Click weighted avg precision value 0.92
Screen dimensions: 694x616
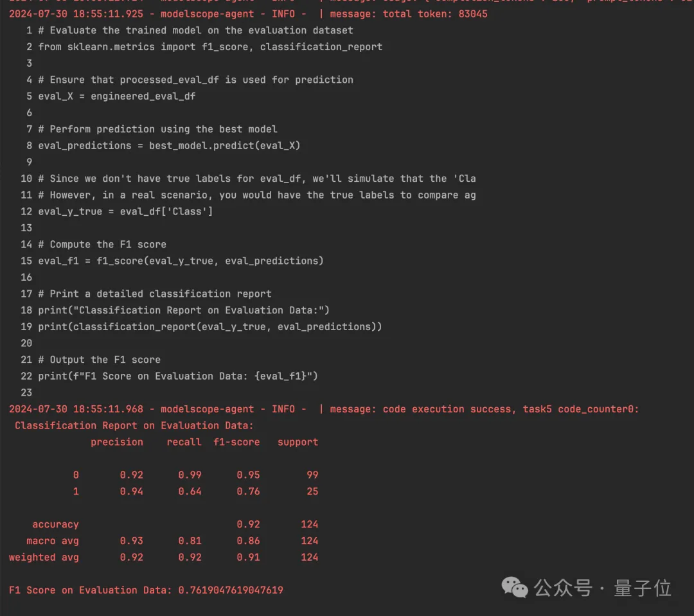point(132,557)
